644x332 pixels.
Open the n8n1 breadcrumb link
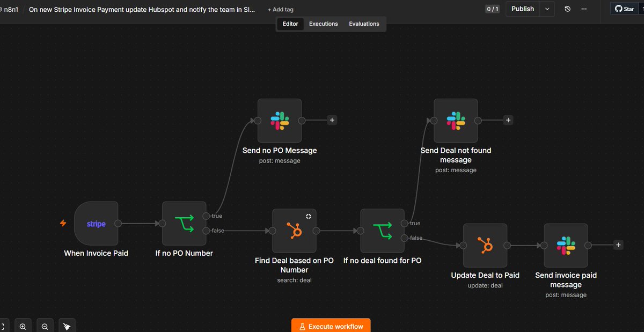pyautogui.click(x=11, y=9)
